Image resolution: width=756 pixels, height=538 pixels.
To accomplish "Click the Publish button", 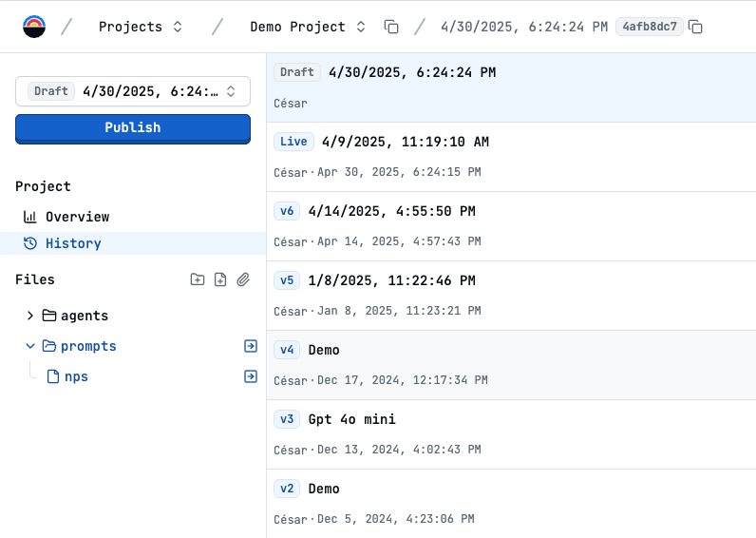I will coord(133,128).
